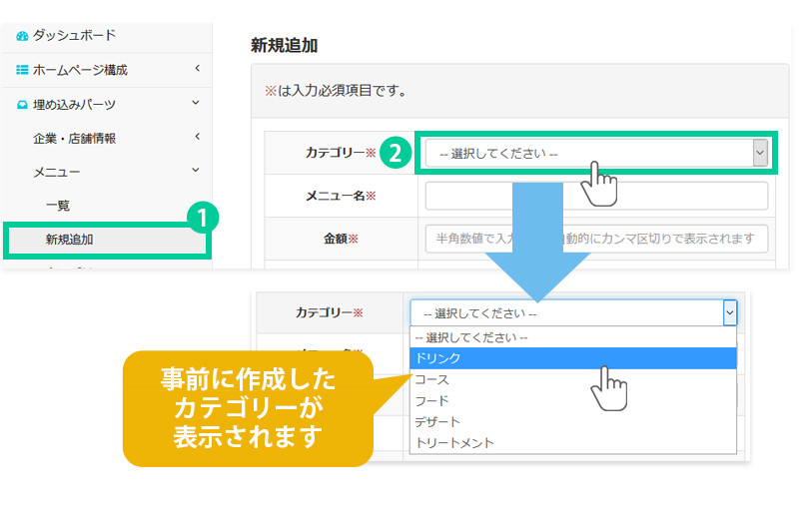Viewport: 799px width, 532px height.
Task: Click the arrow of the expanded lower カテゴリー select
Action: [729, 313]
